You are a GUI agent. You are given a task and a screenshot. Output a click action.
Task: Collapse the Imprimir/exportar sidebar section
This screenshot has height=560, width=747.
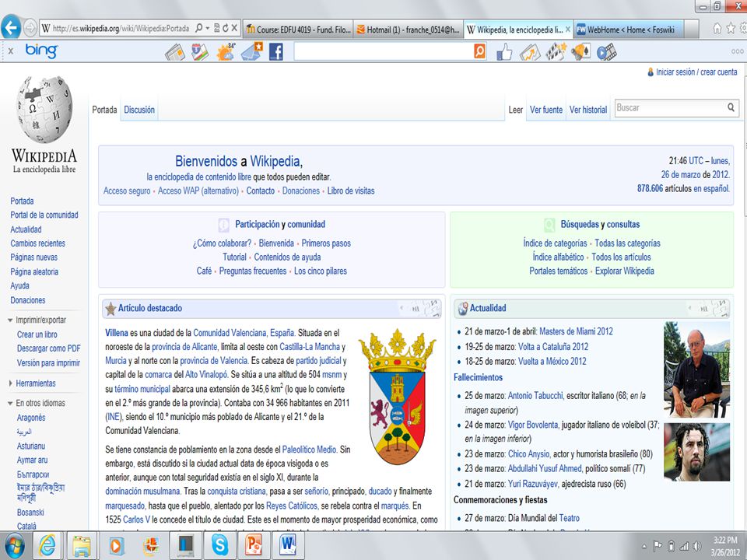pyautogui.click(x=10, y=320)
